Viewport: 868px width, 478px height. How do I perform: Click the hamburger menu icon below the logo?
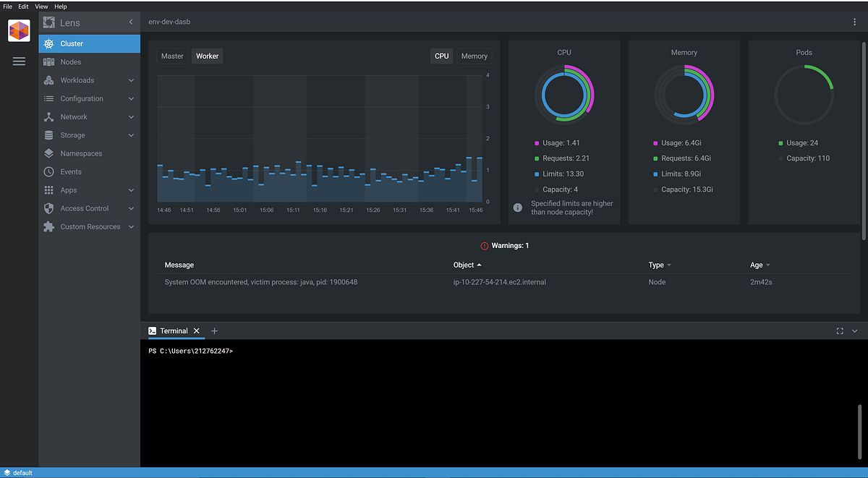[19, 61]
